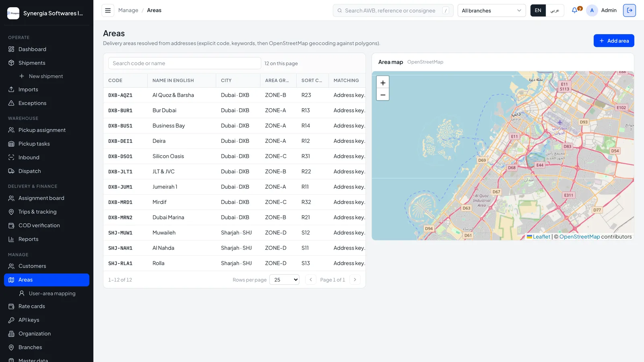Screen dimensions: 644x362
Task: Open Pickup assignment page
Action: 47,130
